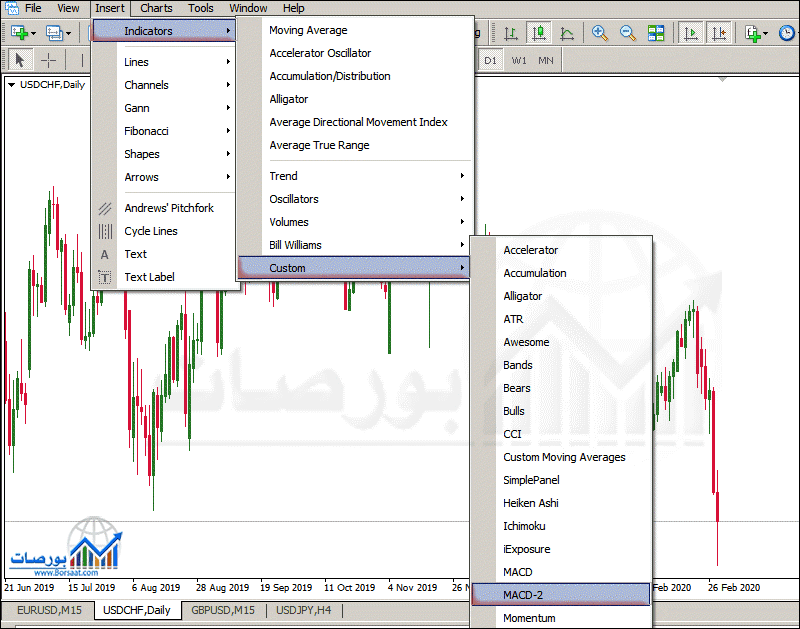
Task: Click the Andrews' Pitchfork menu icon
Action: click(105, 208)
